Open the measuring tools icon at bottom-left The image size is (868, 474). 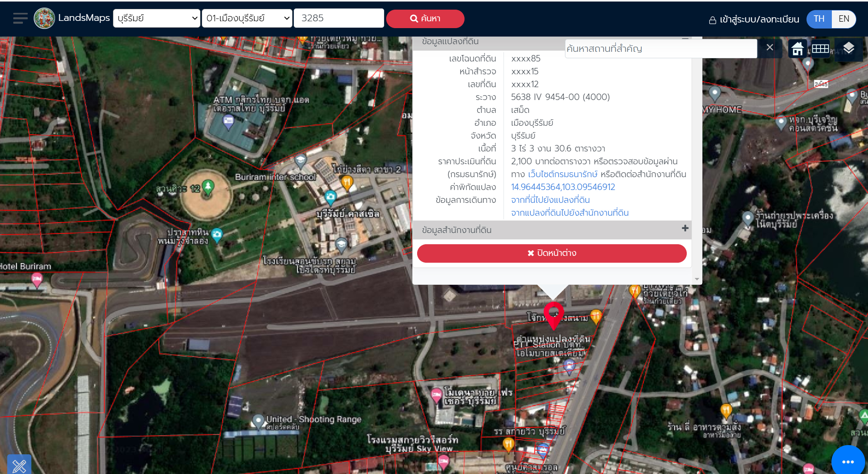point(19,465)
